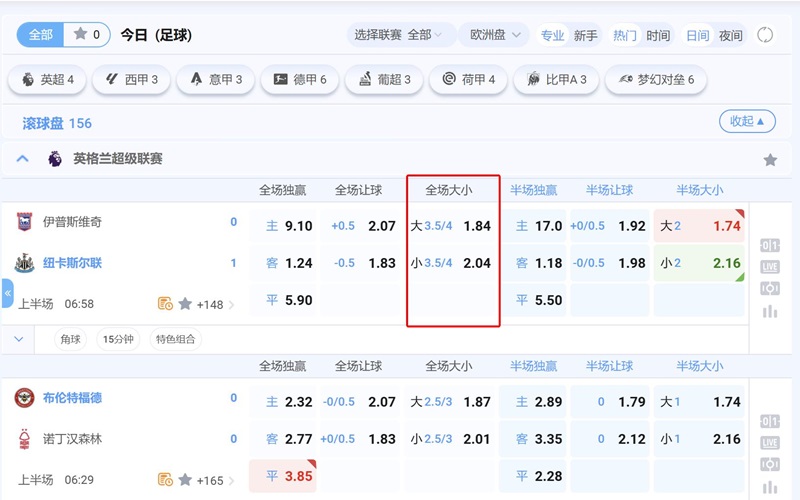Bet on Nottingham away win 客 2.77
The height and width of the screenshot is (500, 800).
[283, 439]
